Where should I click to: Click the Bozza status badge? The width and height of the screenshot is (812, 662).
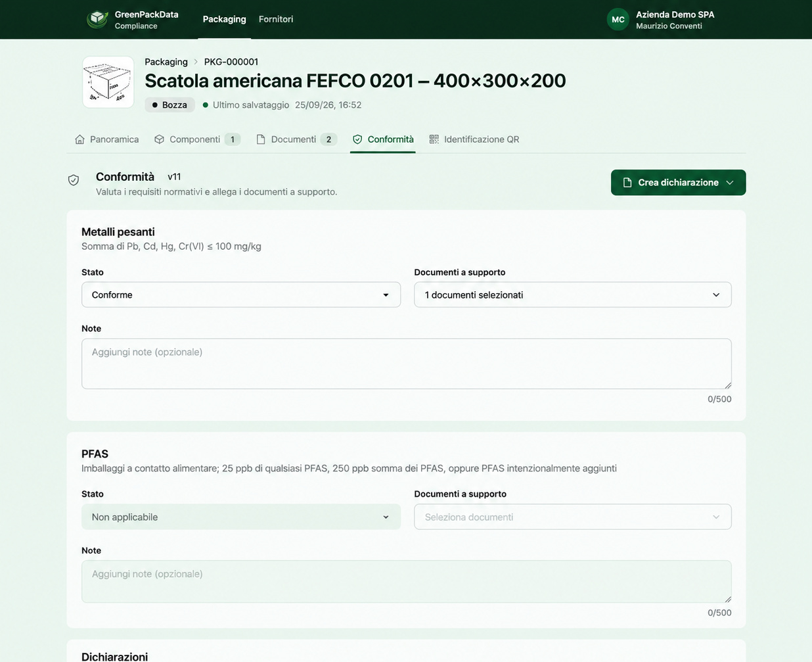click(x=169, y=105)
